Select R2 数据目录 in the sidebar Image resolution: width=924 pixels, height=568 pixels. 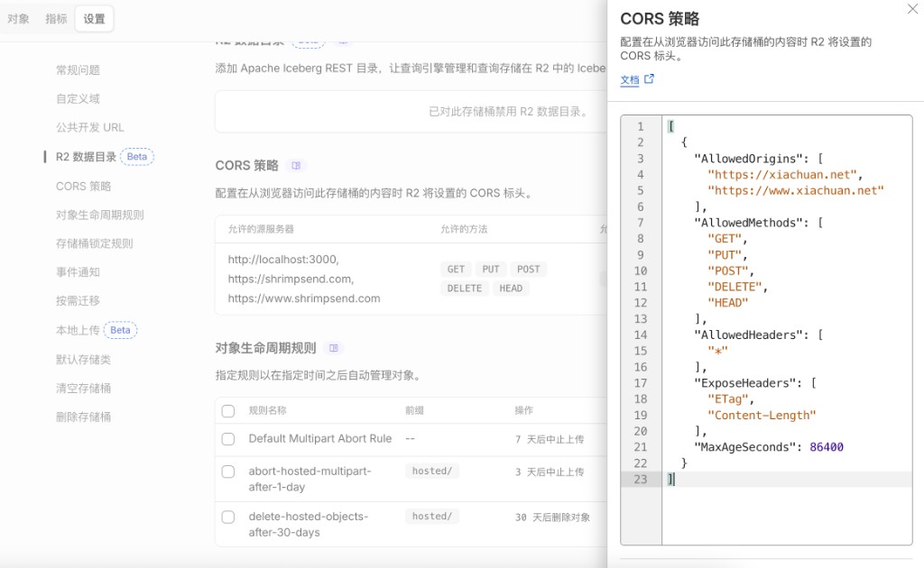[86, 157]
